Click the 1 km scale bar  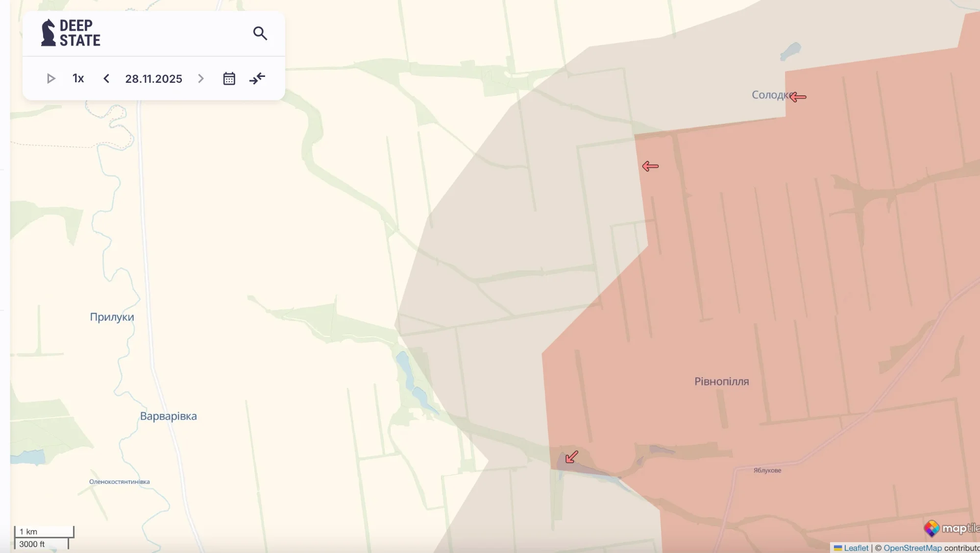[44, 532]
